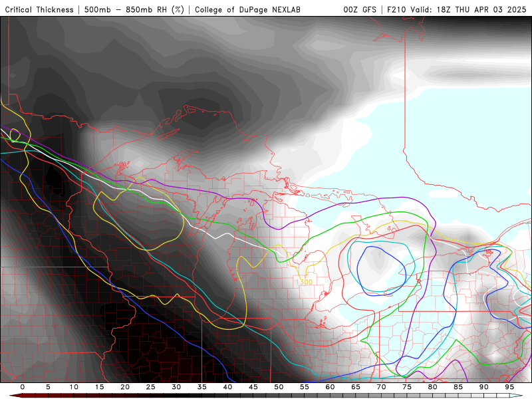
Task: Click the white high-end arrow of the colorbar
Action: click(517, 396)
